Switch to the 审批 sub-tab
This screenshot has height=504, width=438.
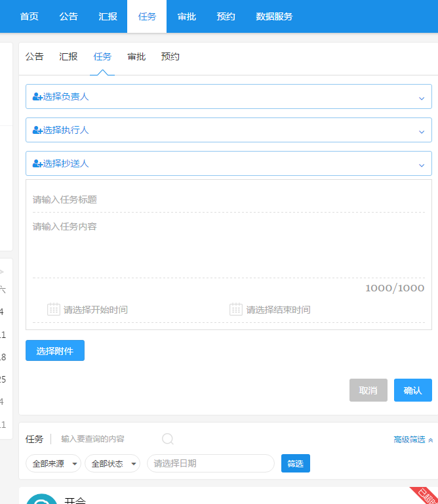click(x=136, y=56)
